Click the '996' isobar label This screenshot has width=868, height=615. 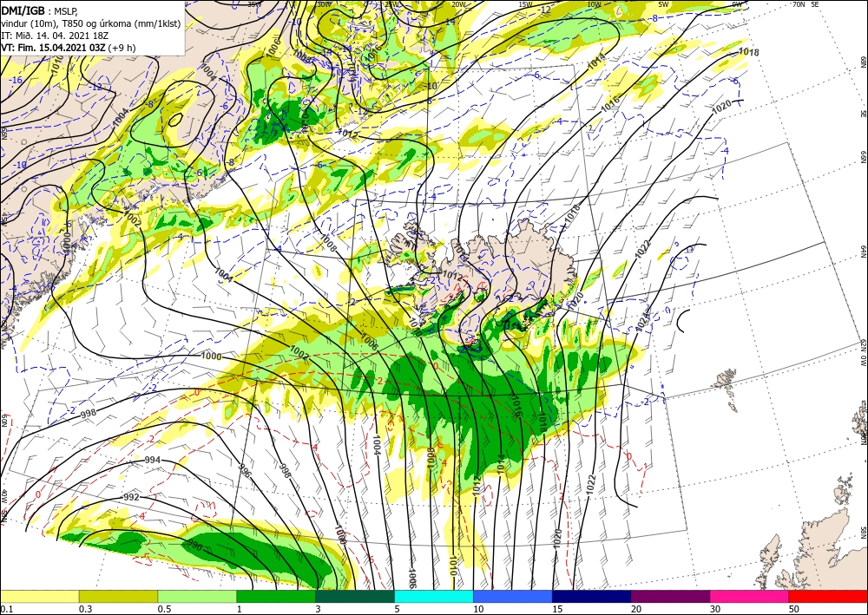pos(245,469)
